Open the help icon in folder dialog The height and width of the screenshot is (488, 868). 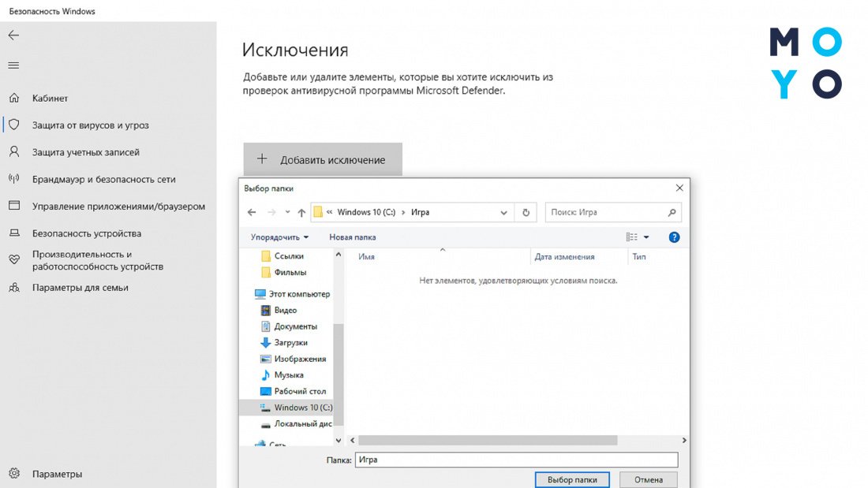point(674,237)
